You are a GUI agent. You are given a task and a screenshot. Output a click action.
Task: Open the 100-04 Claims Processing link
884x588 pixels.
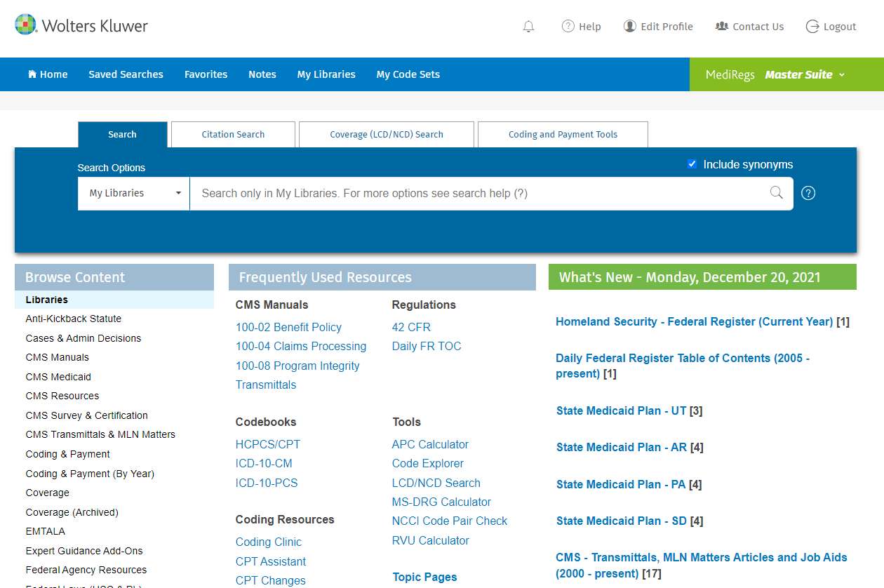[301, 346]
